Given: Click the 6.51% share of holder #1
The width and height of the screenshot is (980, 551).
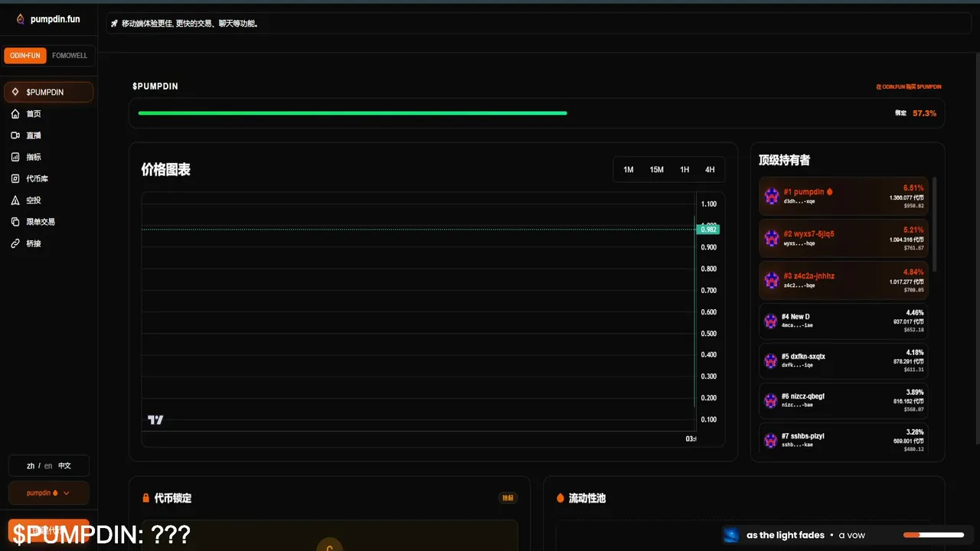Looking at the screenshot, I should coord(913,187).
